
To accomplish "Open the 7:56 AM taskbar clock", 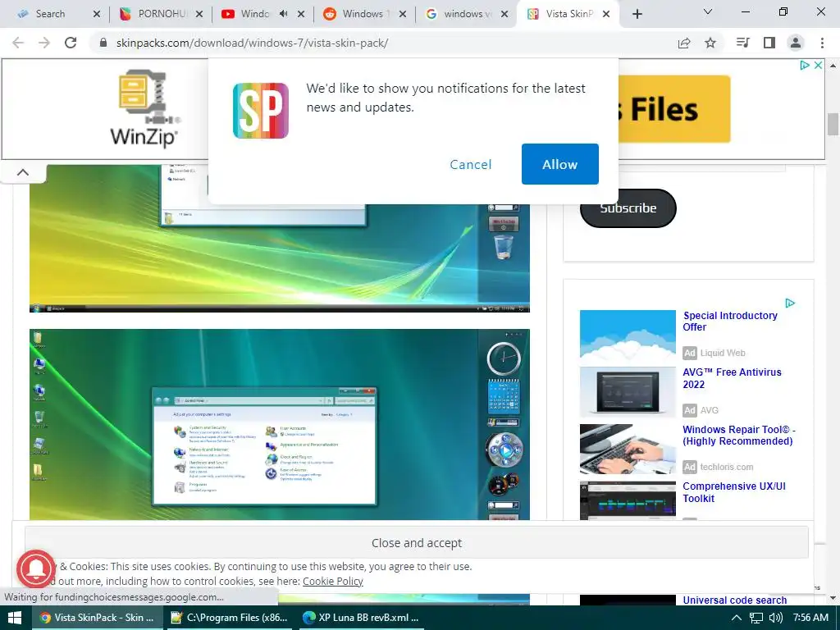I will pos(810,618).
